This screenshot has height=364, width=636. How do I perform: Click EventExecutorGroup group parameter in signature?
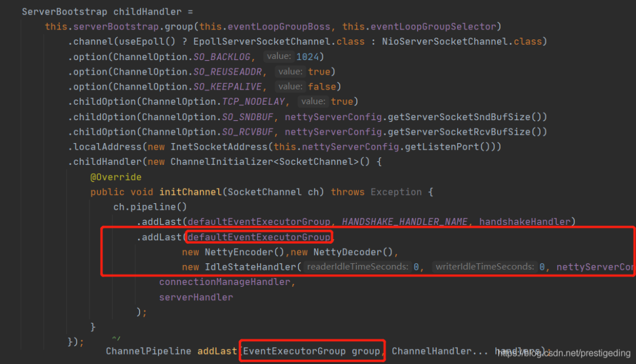click(x=312, y=352)
